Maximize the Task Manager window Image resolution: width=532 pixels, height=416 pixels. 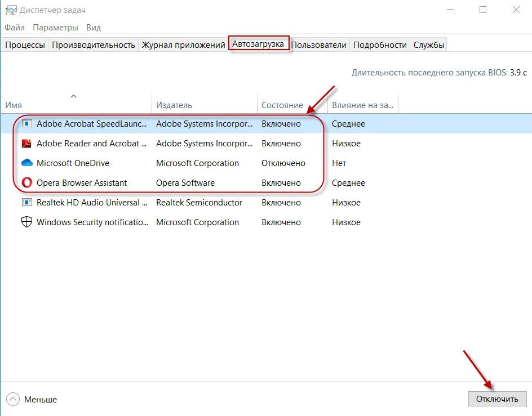(x=483, y=10)
